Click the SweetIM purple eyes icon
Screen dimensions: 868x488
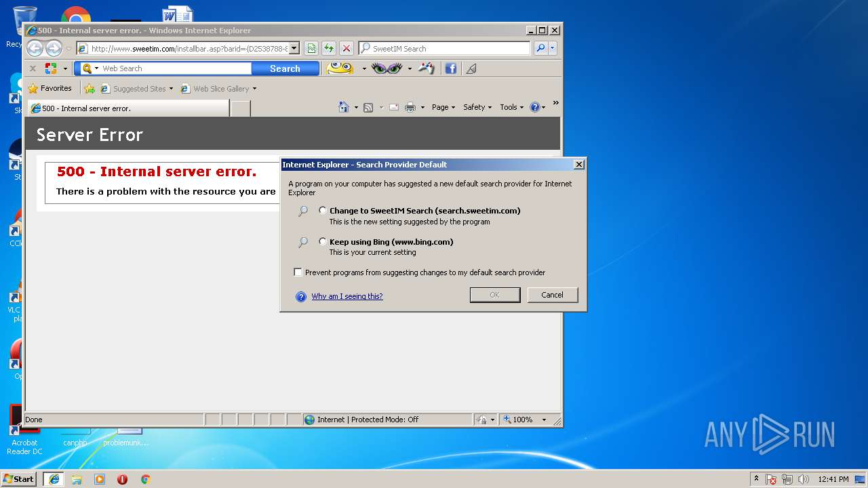pos(387,68)
